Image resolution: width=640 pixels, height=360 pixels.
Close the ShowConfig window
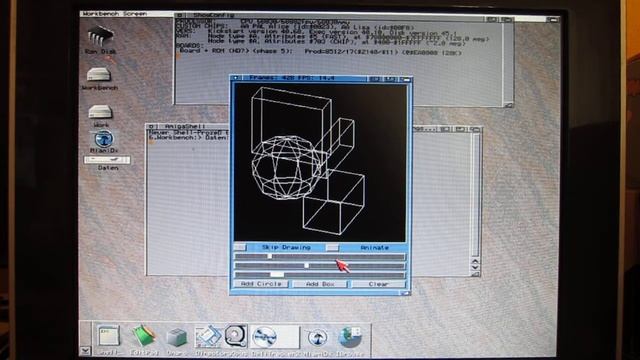(179, 16)
